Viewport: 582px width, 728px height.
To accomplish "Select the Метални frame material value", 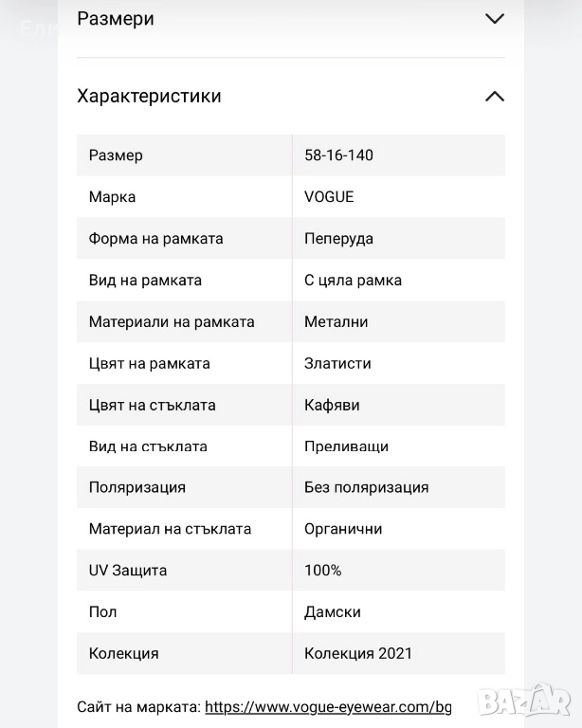I will point(336,322).
